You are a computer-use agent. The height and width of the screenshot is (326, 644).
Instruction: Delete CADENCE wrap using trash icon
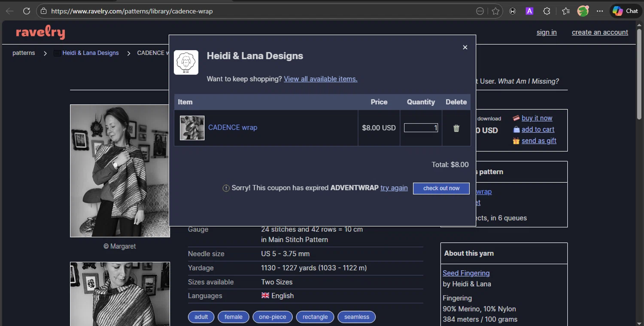pos(456,128)
